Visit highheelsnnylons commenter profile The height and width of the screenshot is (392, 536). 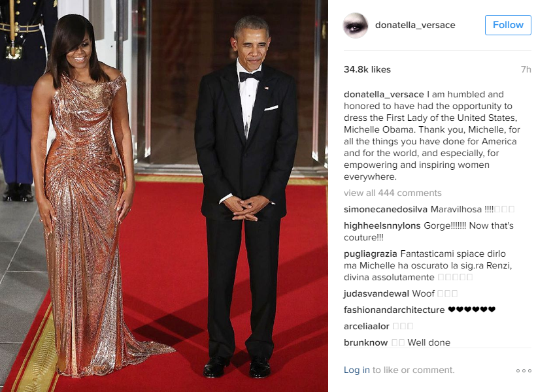[x=382, y=225]
